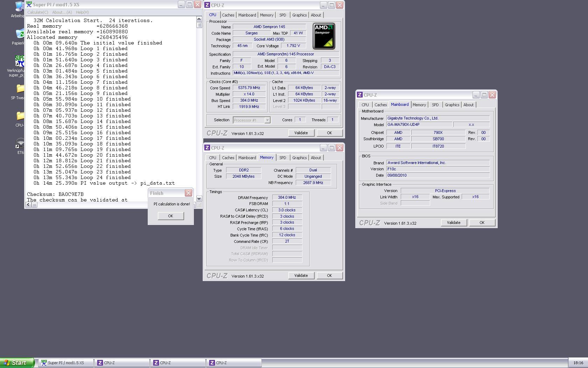Select the CPU folder icon on the desktop
588x368 pixels.
[x=20, y=119]
